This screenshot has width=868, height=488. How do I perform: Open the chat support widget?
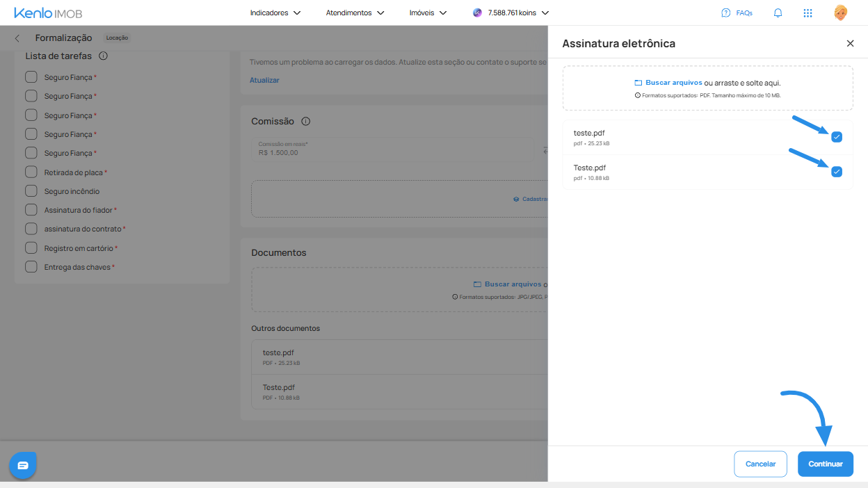coord(22,465)
